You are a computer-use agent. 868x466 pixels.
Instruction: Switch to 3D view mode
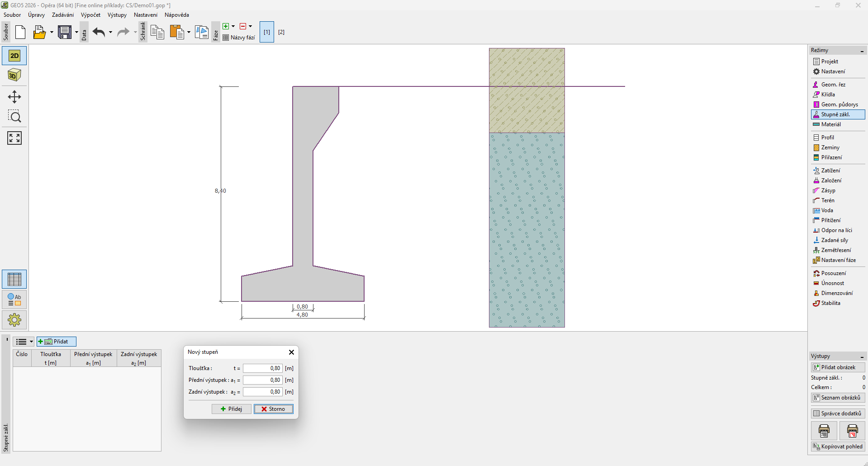(14, 75)
